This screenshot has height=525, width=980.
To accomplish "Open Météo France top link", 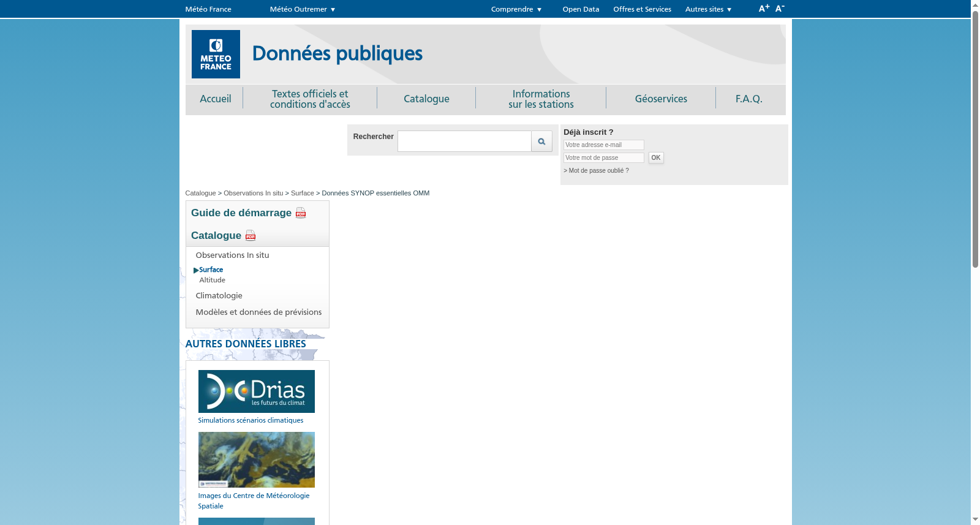I will (x=208, y=9).
